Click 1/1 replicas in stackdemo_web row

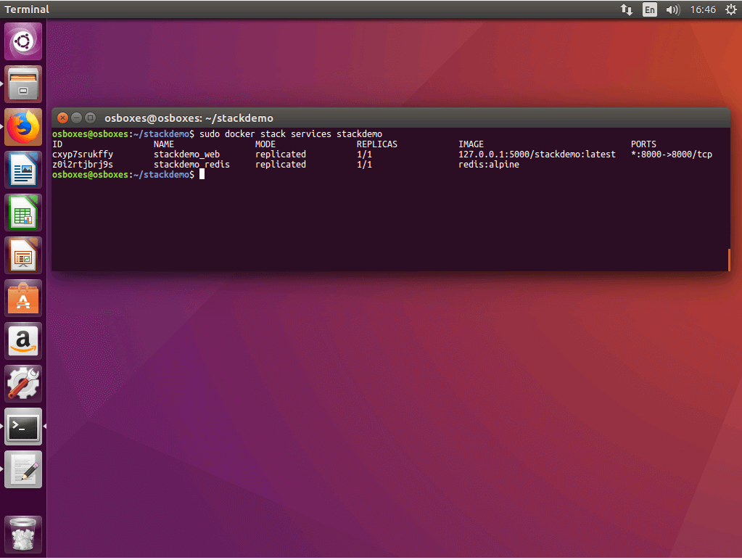364,155
